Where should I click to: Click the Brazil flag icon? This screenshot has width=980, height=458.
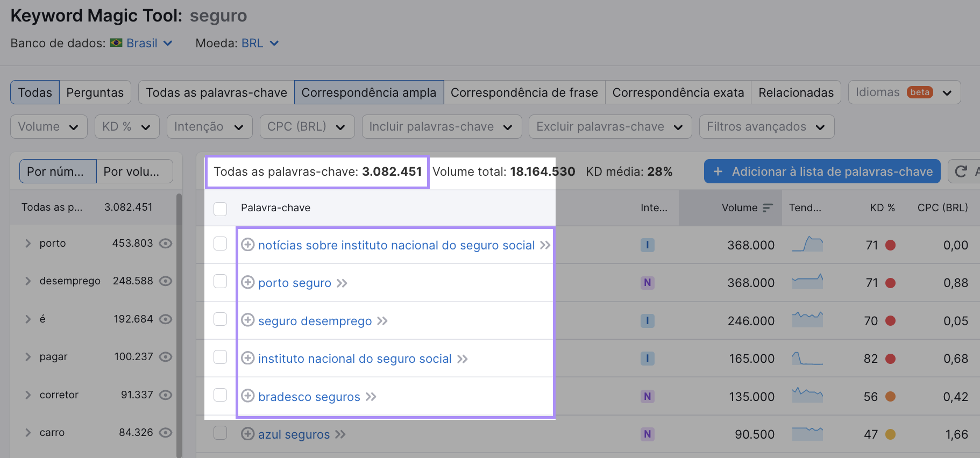(x=116, y=42)
